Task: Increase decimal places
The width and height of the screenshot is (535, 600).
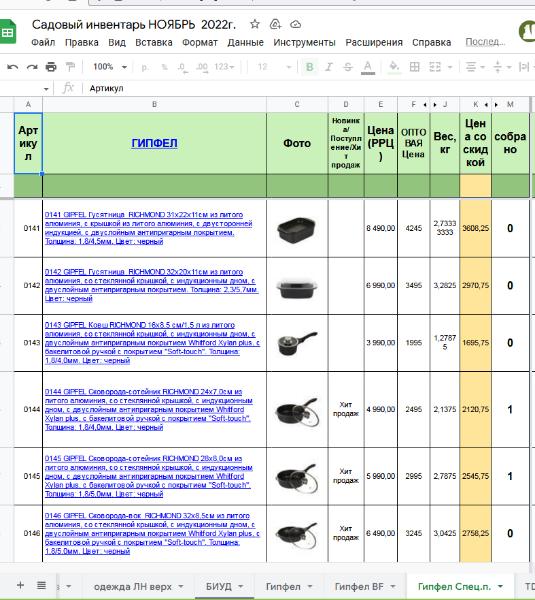Action: click(202, 67)
